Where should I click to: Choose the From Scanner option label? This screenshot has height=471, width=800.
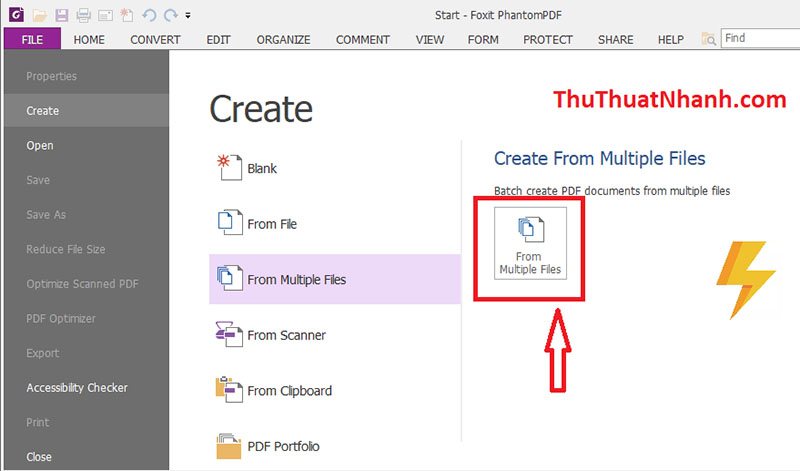(x=286, y=335)
